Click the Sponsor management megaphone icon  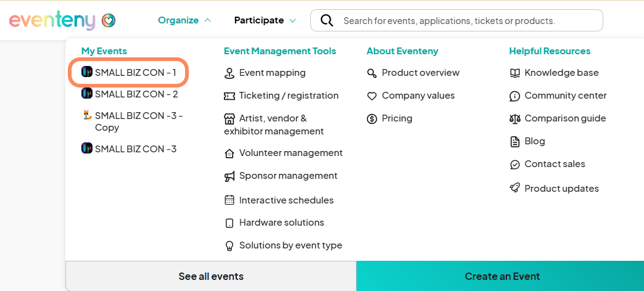pyautogui.click(x=229, y=176)
